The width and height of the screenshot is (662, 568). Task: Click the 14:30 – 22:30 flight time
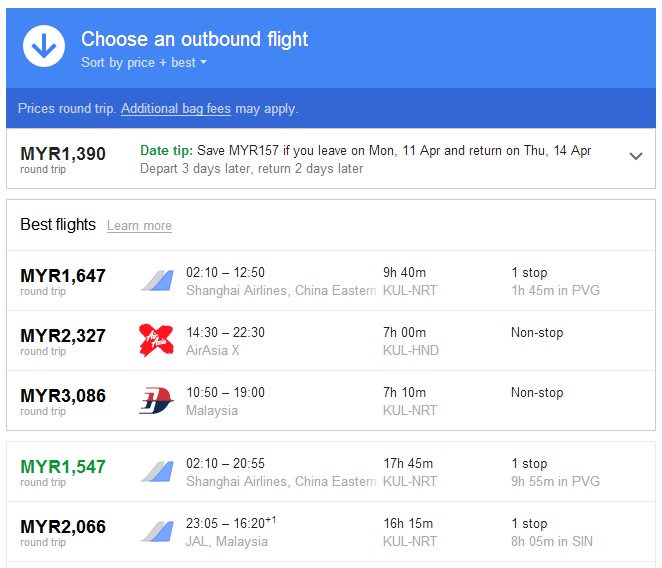pos(225,332)
